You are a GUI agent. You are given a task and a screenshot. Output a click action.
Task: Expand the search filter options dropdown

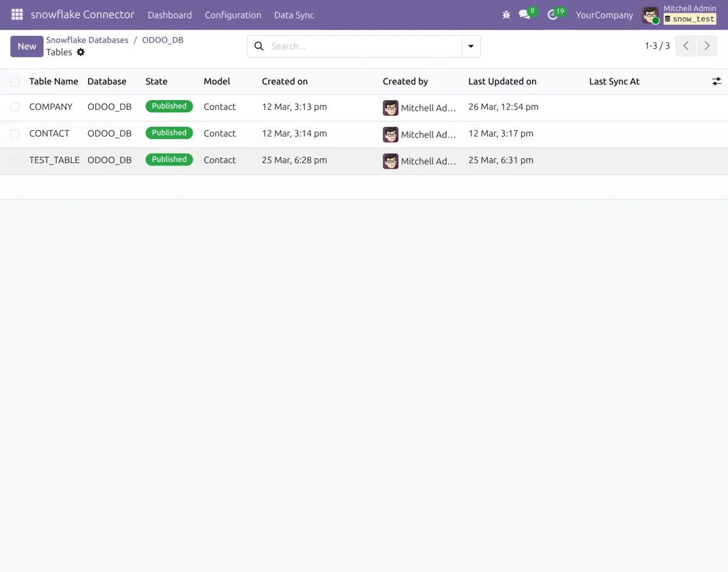(x=471, y=46)
